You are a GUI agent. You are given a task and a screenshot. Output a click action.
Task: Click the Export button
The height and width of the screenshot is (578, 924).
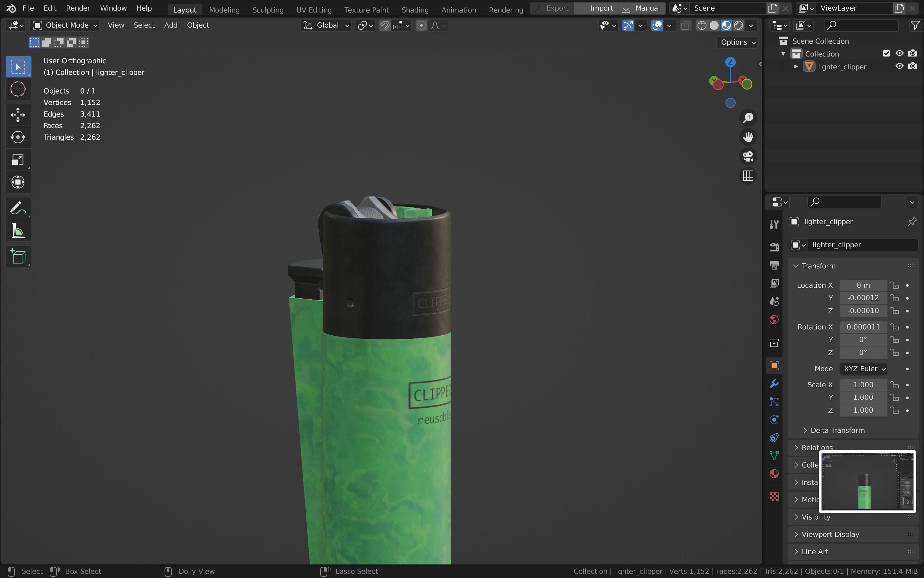coord(552,8)
